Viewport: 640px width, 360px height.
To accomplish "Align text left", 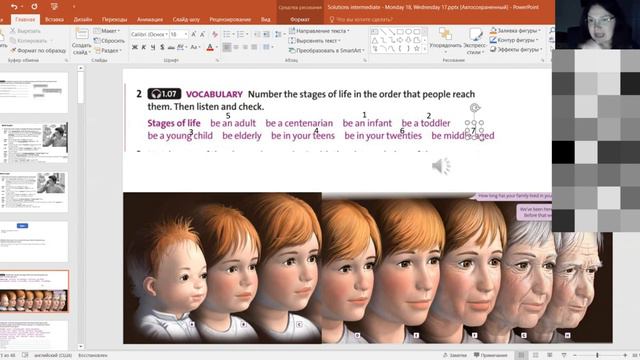I will pos(227,47).
